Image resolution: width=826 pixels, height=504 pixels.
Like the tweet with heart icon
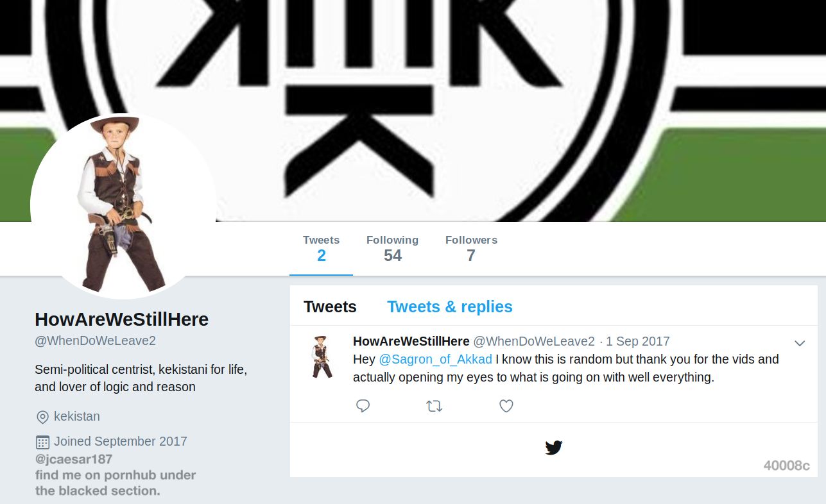[x=506, y=406]
